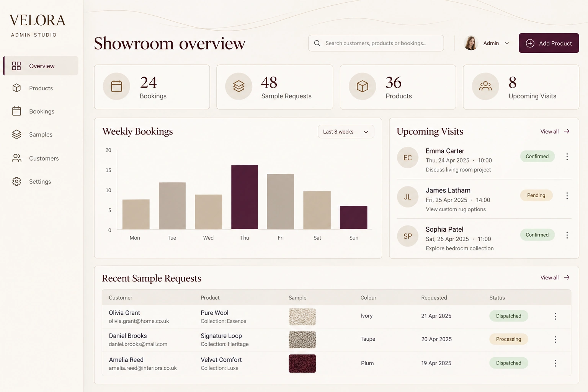
Task: Click the JL initials avatar
Action: coord(408,197)
